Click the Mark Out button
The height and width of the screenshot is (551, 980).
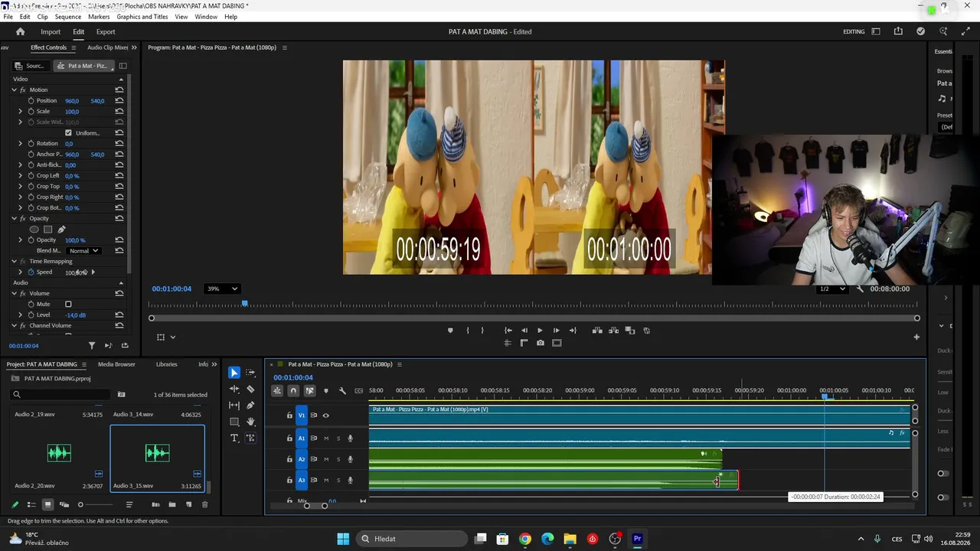[x=482, y=331]
